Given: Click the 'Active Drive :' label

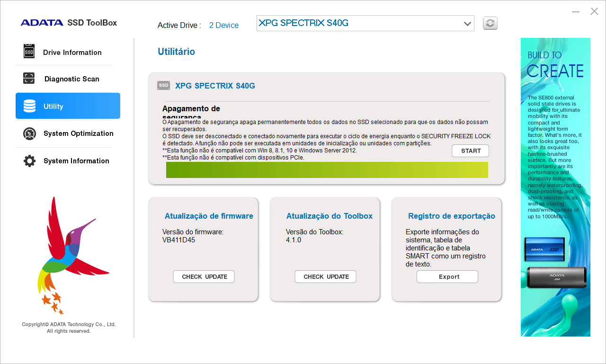Looking at the screenshot, I should 179,26.
